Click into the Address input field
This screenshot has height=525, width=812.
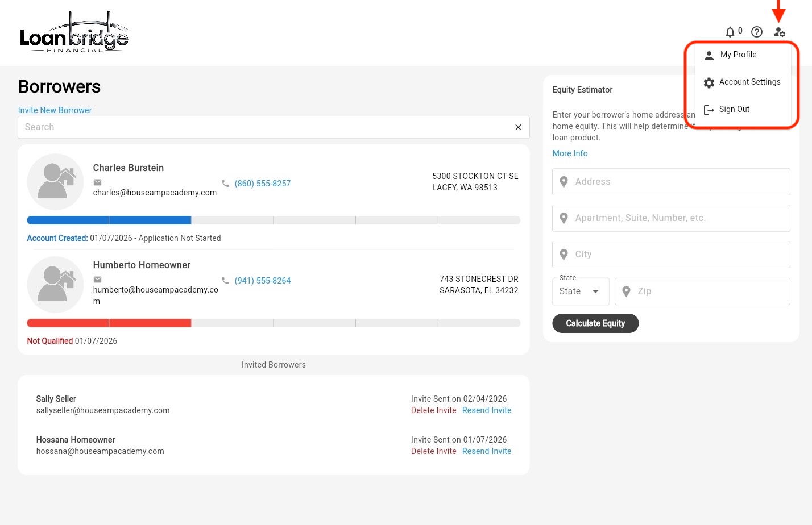click(x=671, y=182)
